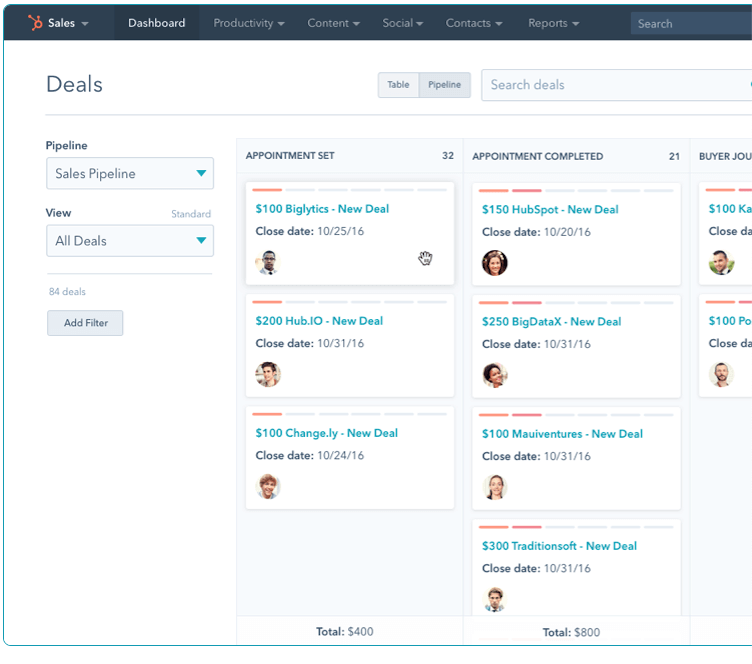Click owner avatar on Change.ly deal card
The height and width of the screenshot is (664, 752).
[x=268, y=487]
